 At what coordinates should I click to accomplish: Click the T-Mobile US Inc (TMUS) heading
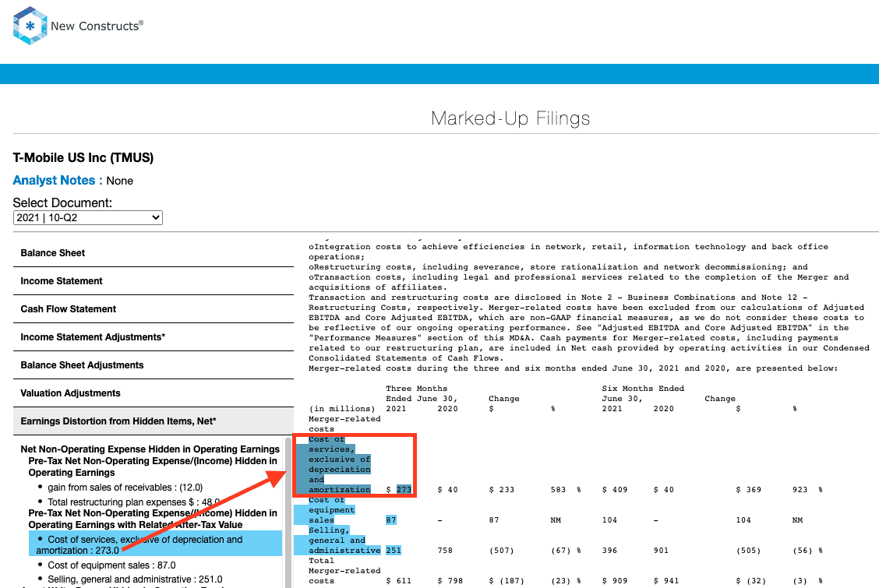pyautogui.click(x=83, y=157)
